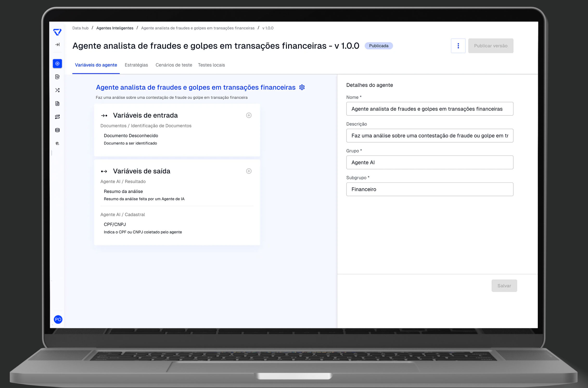The width and height of the screenshot is (588, 388).
Task: Click the shield lock sidebar icon
Action: coord(57,143)
